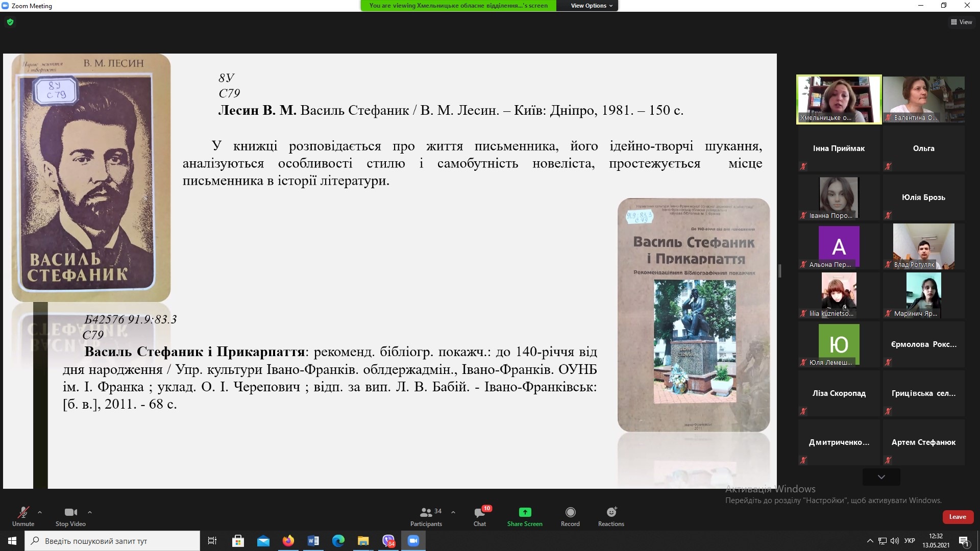Leave the meeting
The image size is (980, 551).
point(958,517)
